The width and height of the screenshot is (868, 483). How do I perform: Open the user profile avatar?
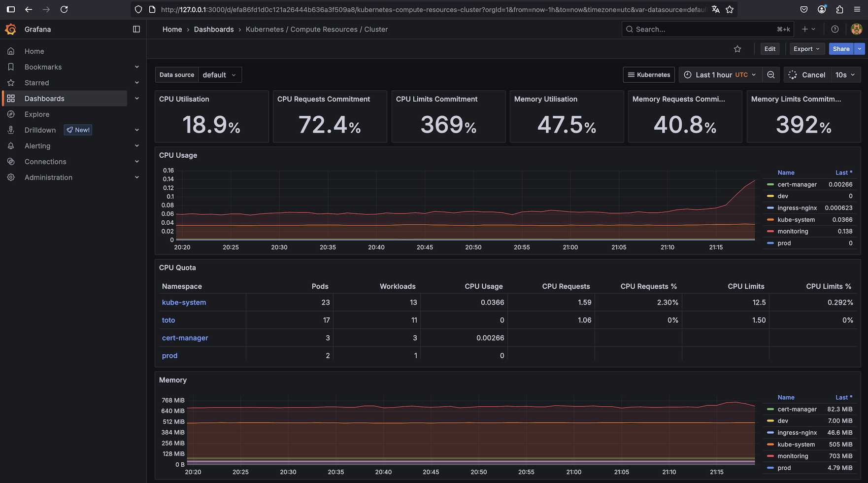(856, 30)
